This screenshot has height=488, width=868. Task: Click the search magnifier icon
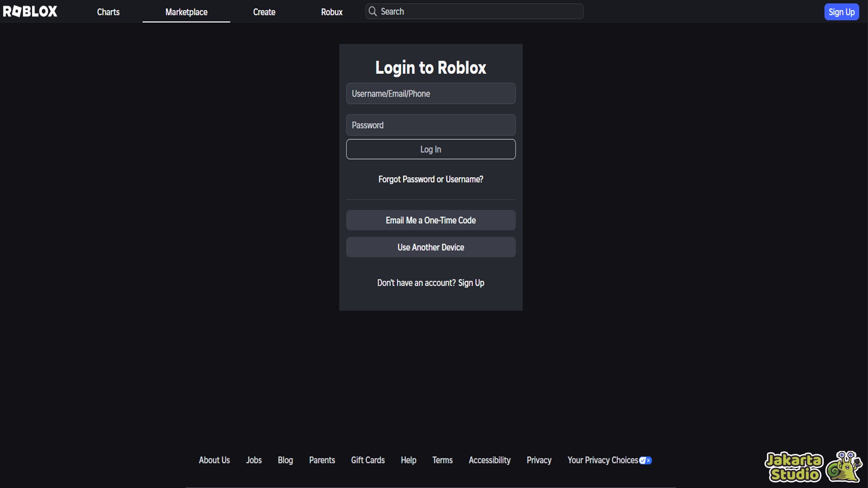373,11
